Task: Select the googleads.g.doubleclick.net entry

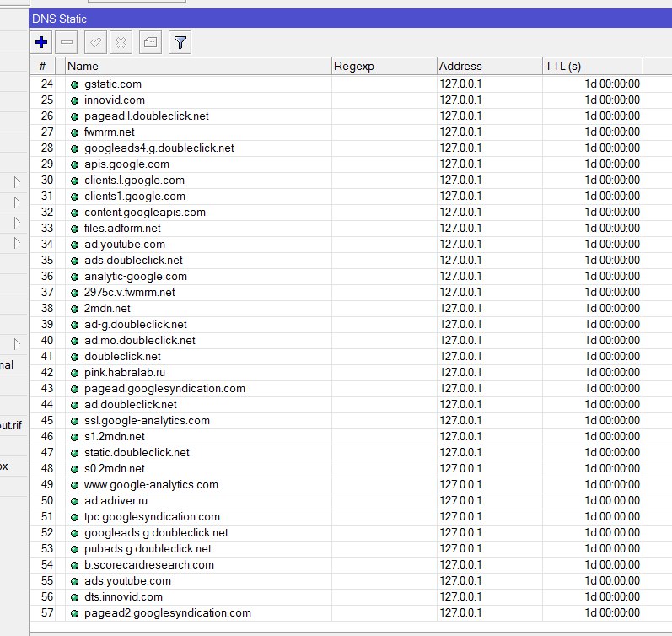Action: tap(156, 532)
